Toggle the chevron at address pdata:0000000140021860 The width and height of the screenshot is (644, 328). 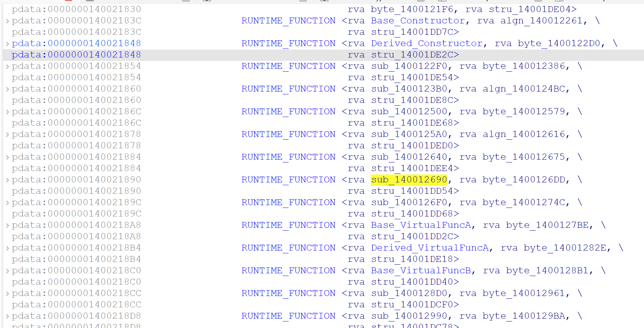click(x=8, y=89)
